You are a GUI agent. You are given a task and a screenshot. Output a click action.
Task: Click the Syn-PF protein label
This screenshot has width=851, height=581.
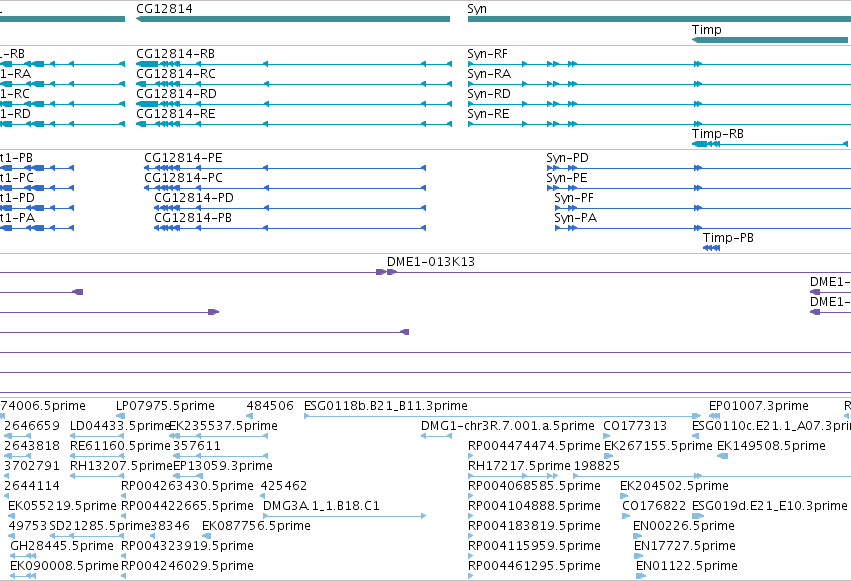pos(574,198)
